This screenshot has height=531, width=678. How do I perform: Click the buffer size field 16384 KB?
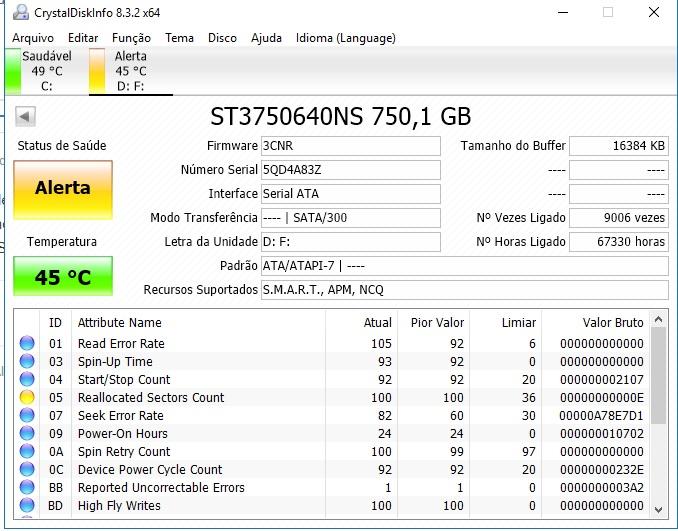click(x=619, y=146)
